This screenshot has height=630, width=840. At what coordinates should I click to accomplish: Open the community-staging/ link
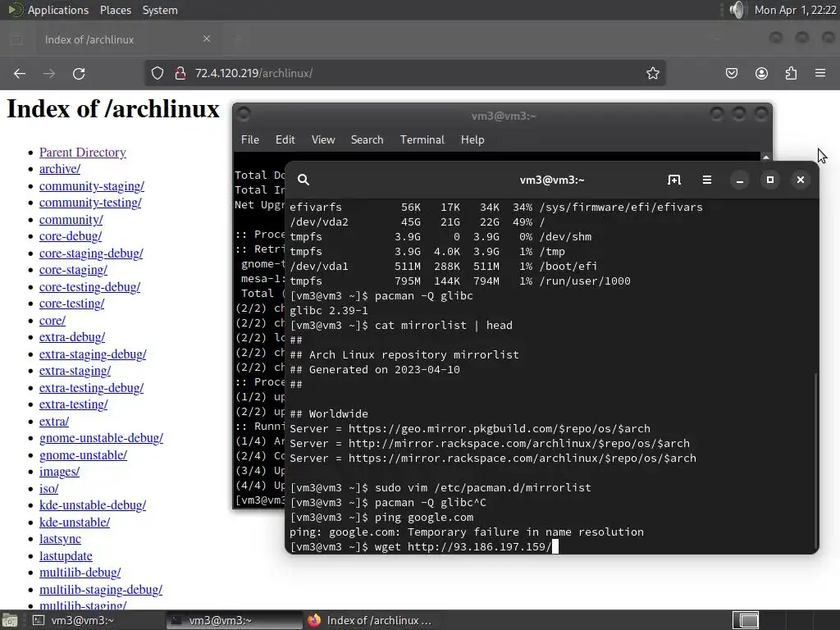pyautogui.click(x=92, y=186)
